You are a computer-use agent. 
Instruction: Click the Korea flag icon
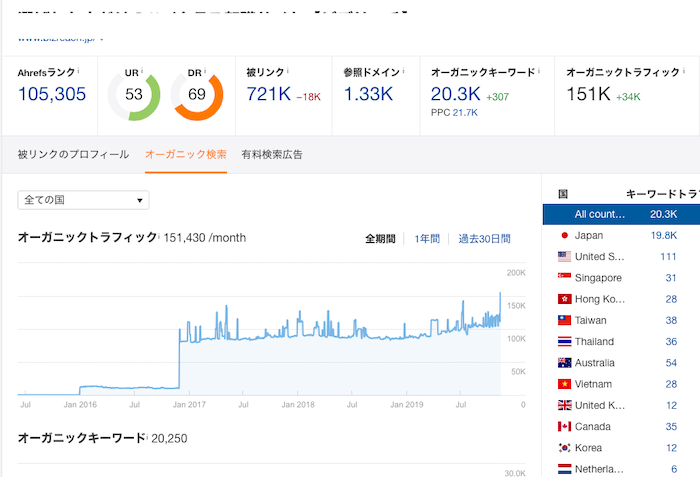(x=564, y=448)
